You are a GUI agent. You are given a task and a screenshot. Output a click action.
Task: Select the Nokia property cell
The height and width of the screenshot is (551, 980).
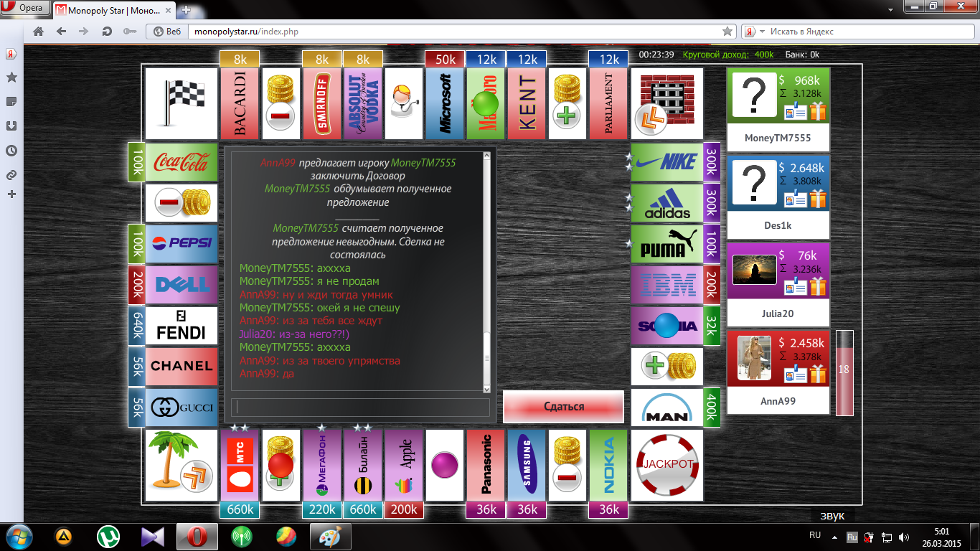[609, 465]
